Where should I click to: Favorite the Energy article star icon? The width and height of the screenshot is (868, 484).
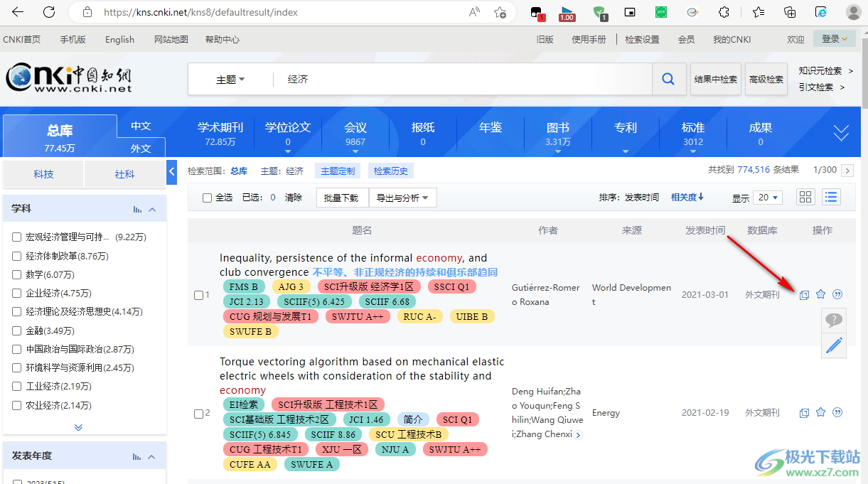tap(820, 412)
